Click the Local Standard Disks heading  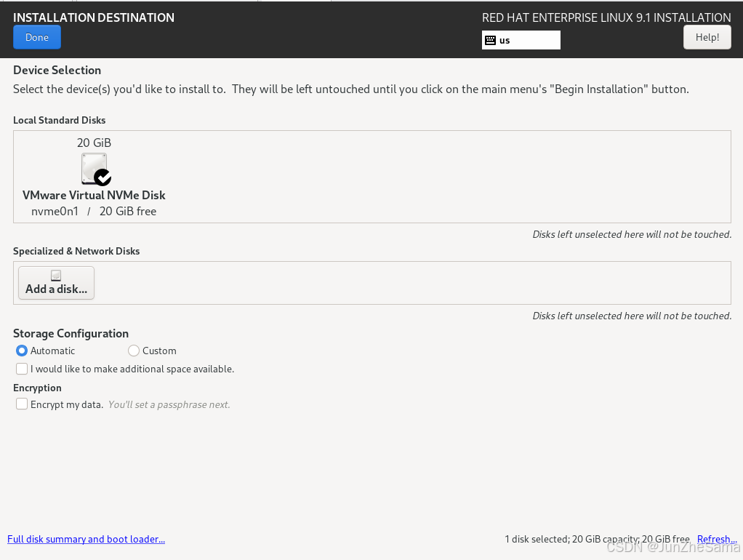tap(59, 121)
